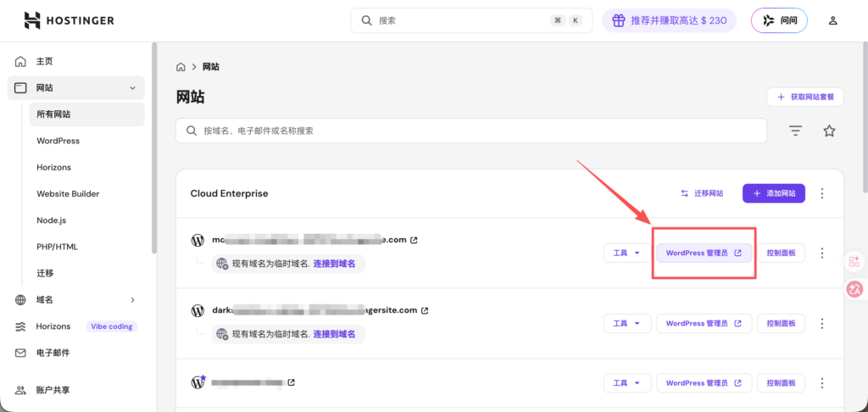Click the 主页 house icon in sidebar

[x=20, y=62]
